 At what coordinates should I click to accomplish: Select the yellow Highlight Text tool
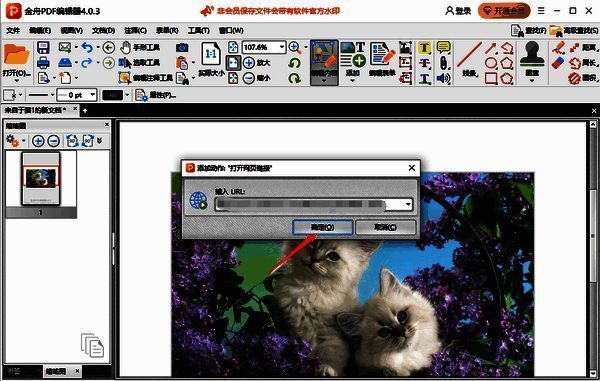click(424, 47)
